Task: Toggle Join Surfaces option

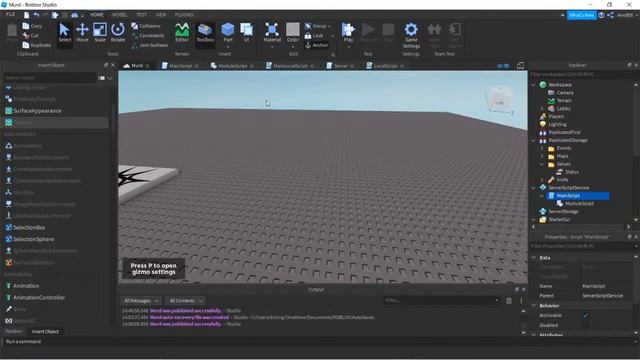Action: click(150, 45)
